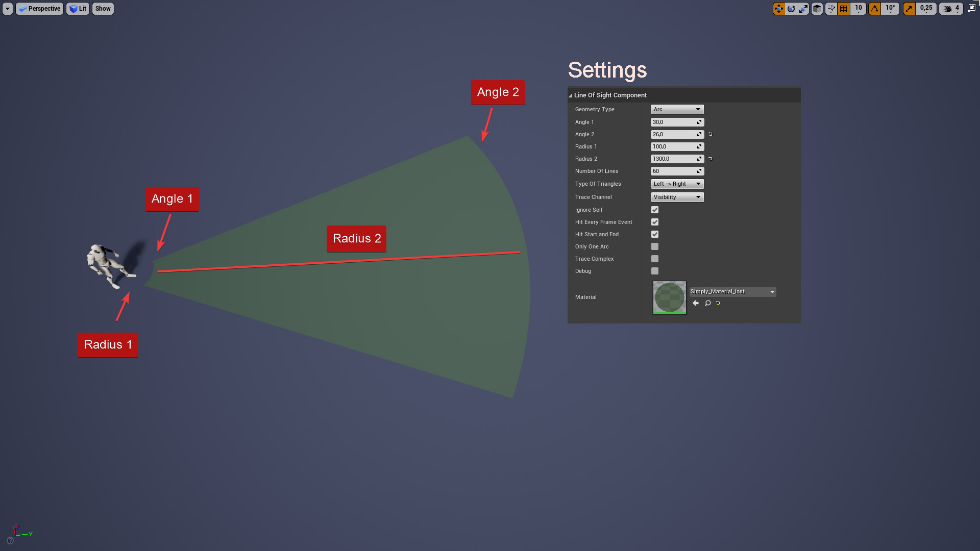The height and width of the screenshot is (551, 980).
Task: Click the Radius 1 input field
Action: point(673,146)
